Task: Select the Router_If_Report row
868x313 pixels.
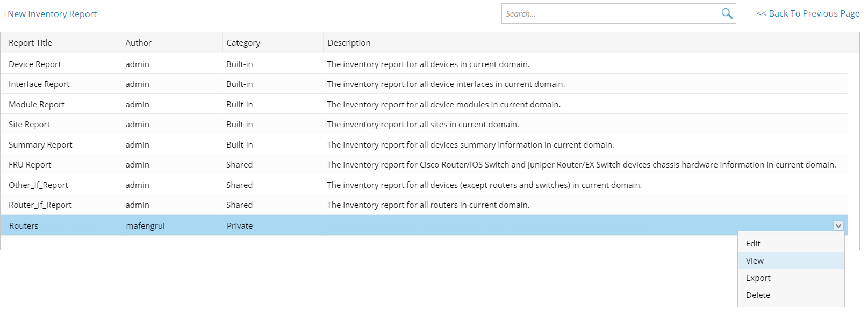Action: tap(40, 205)
